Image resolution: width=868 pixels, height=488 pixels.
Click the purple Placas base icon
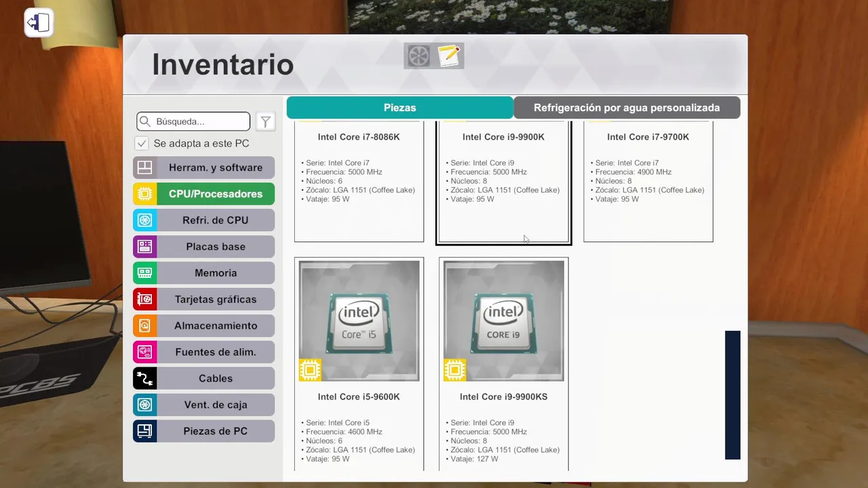144,247
